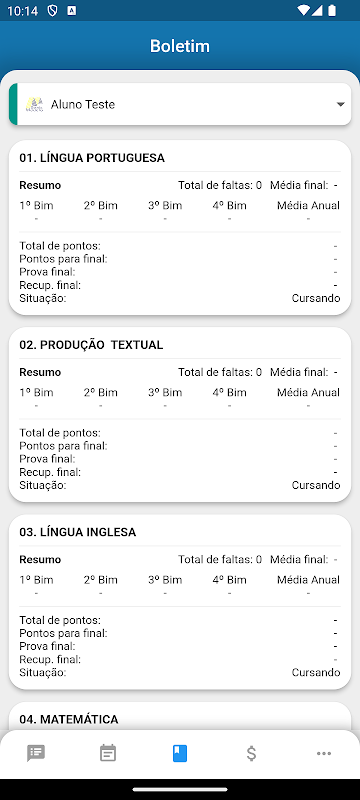Tap 1º Bim in Língua Portuguesa
360x800 pixels.
[x=36, y=206]
